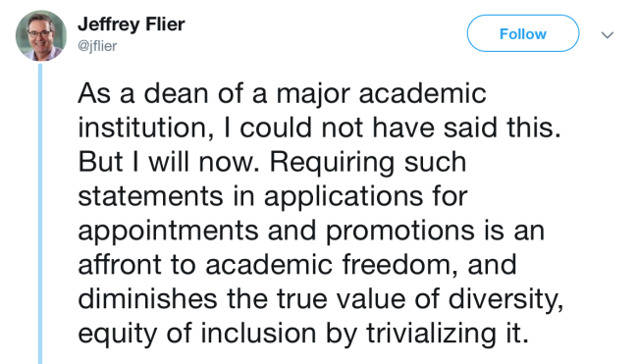Visit the @jflier handle link
638x364 pixels.
97,46
